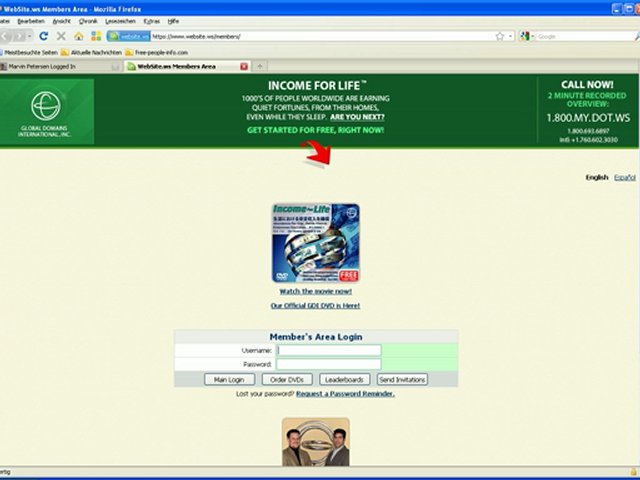Click the Firefox reload page icon
Screen dimensions: 640x480
[43, 36]
